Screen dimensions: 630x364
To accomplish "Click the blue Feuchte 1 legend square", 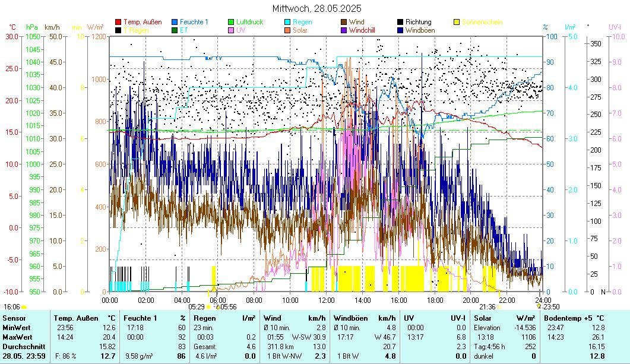I will point(175,22).
